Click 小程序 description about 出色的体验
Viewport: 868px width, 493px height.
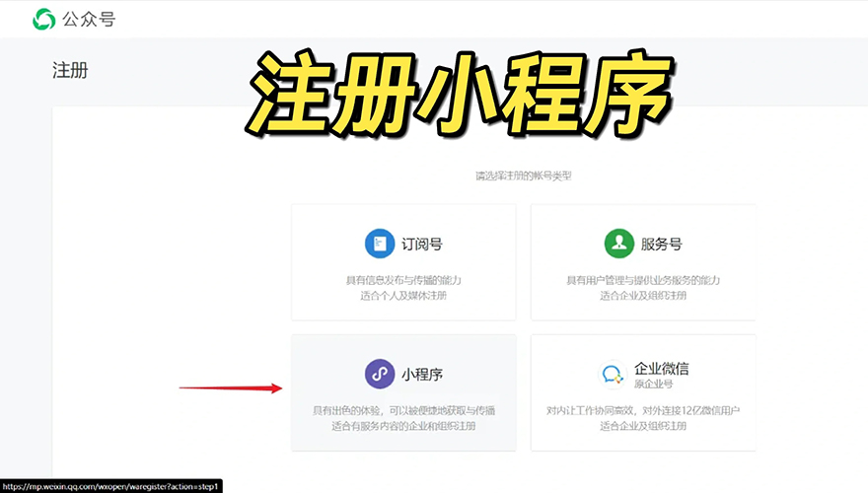tap(403, 410)
